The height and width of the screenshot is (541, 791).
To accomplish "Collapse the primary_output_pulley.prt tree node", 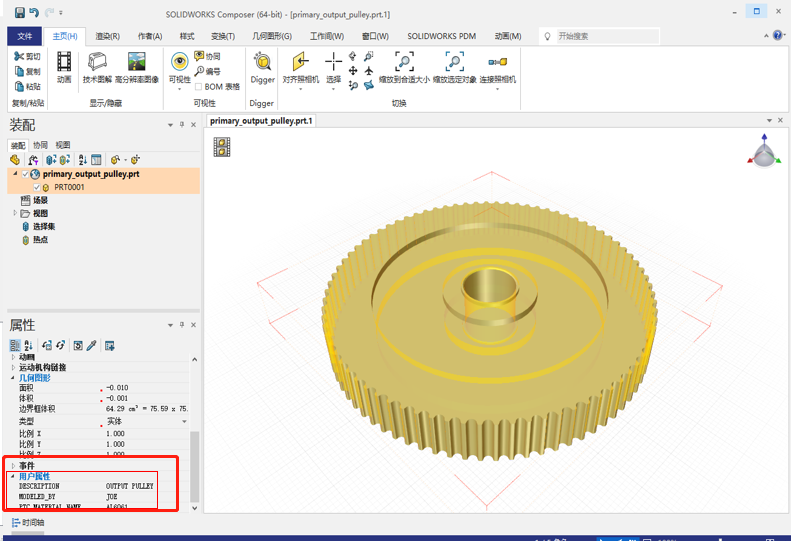I will 15,174.
